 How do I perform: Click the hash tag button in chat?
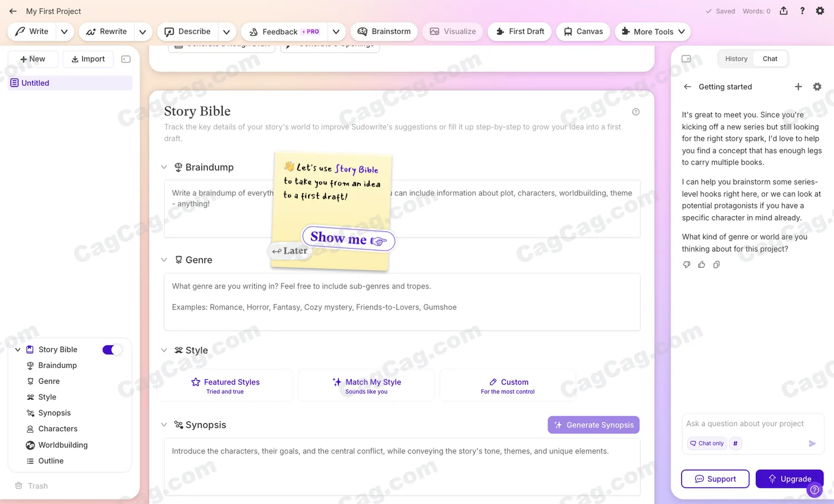(x=736, y=443)
